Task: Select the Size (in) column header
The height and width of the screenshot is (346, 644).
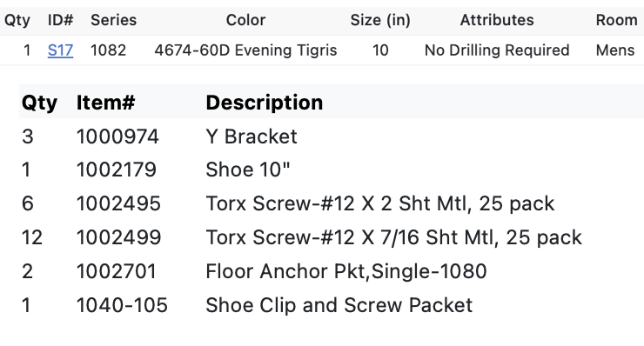Action: click(x=380, y=20)
